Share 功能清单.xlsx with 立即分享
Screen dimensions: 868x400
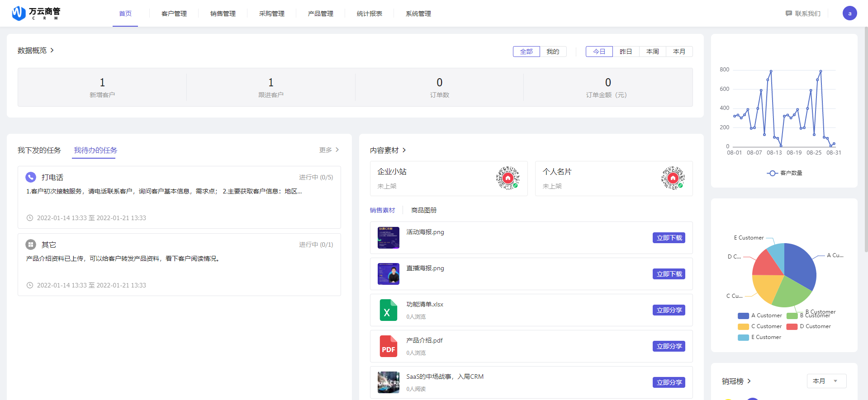669,310
